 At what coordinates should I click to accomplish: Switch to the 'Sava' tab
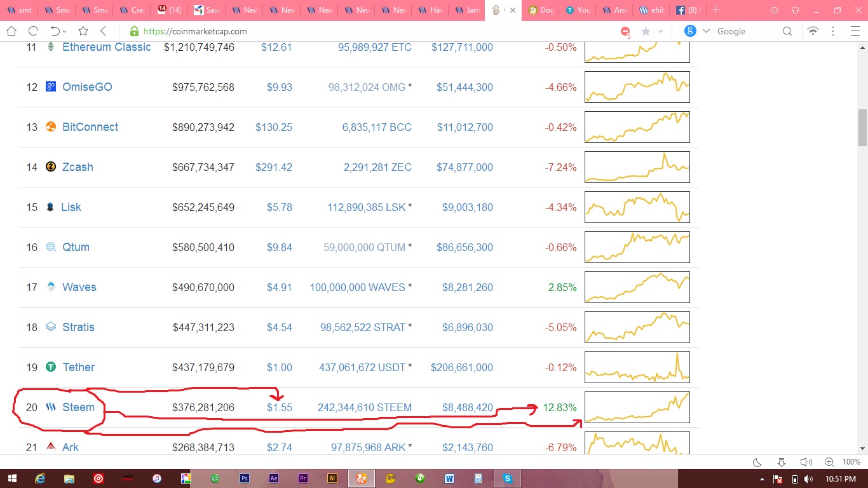(x=207, y=10)
